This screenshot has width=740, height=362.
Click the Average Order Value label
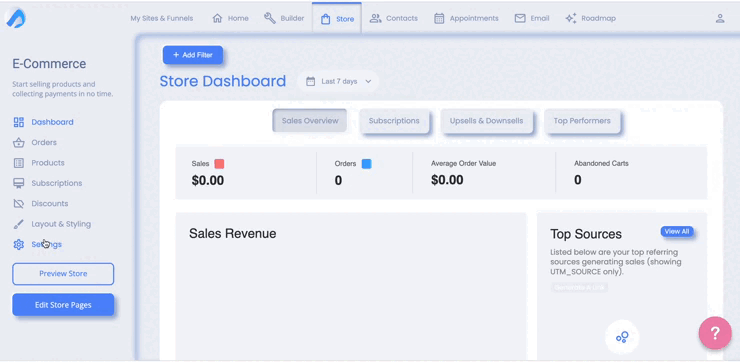tap(463, 164)
